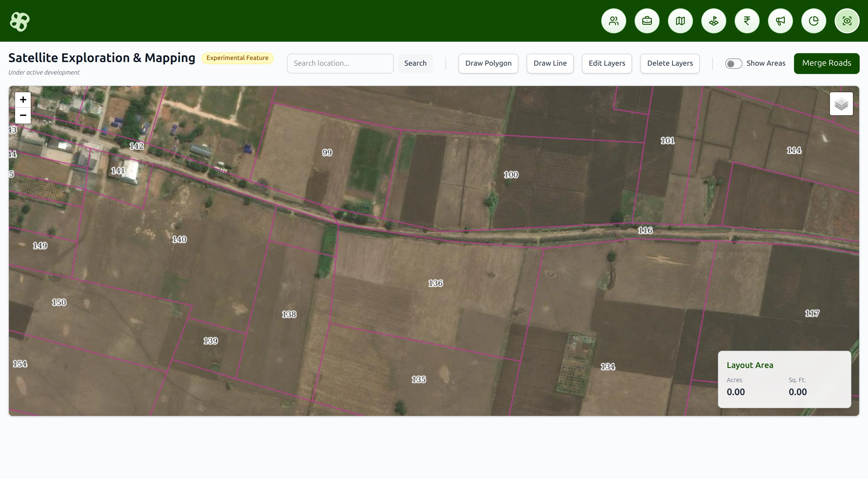Viewport: 868px width, 479px height.
Task: Open the map view icon
Action: (x=680, y=21)
